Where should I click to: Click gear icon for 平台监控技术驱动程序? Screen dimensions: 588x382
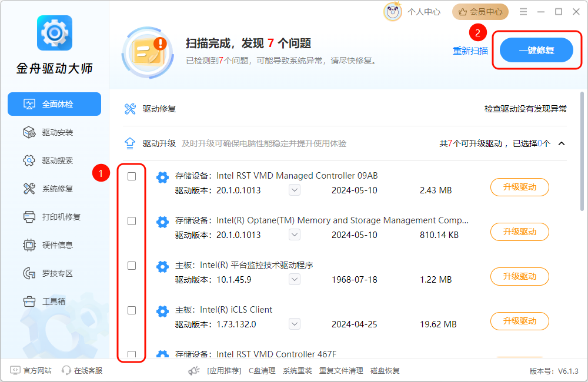pos(162,267)
